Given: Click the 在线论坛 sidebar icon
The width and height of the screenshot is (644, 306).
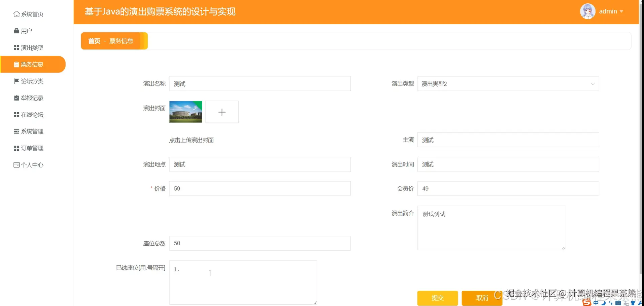Looking at the screenshot, I should pyautogui.click(x=16, y=115).
